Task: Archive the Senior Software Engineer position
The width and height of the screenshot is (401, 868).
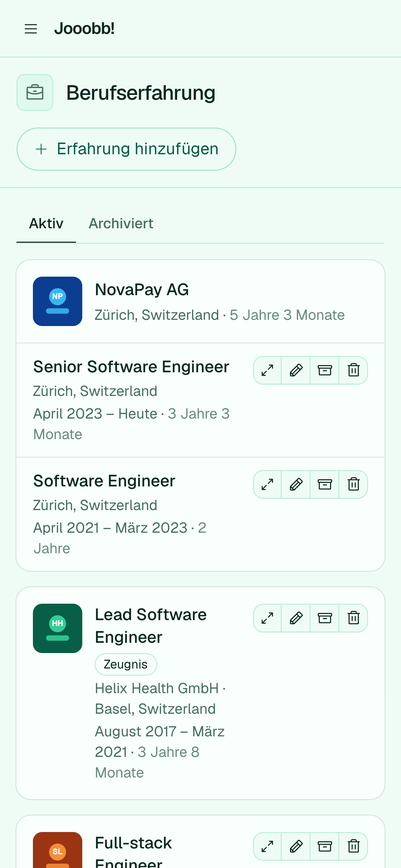Action: pos(325,370)
